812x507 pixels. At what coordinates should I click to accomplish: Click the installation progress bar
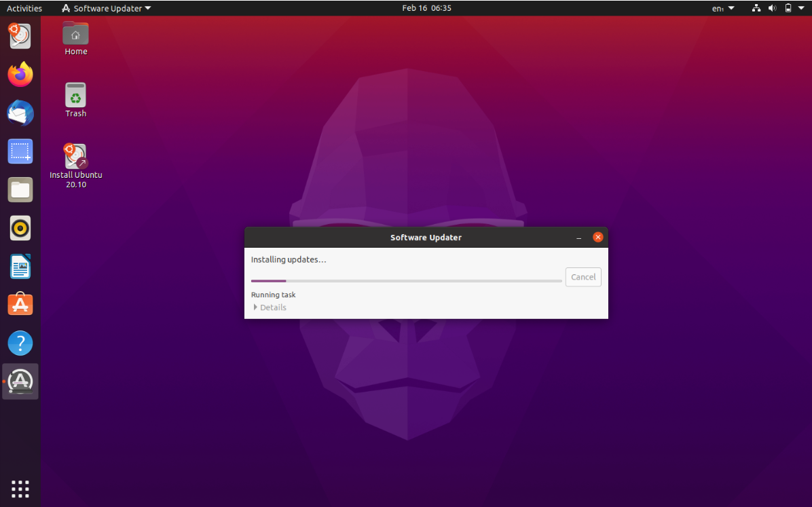tap(407, 281)
